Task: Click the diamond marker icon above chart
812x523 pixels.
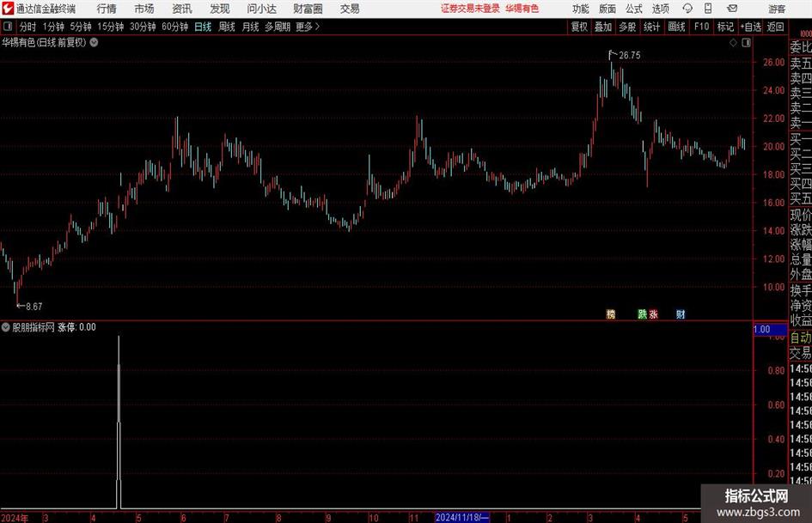Action: (733, 43)
